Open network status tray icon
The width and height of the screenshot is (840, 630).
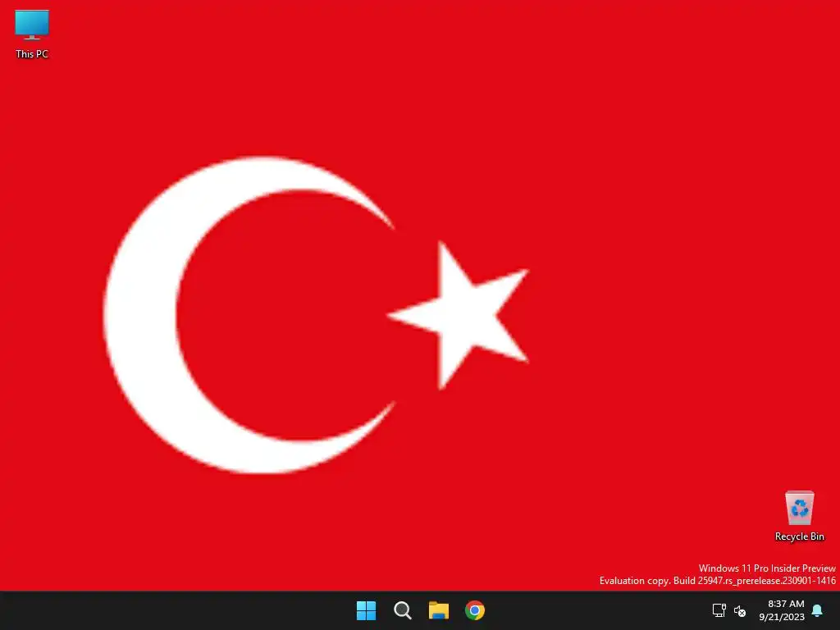(x=719, y=610)
